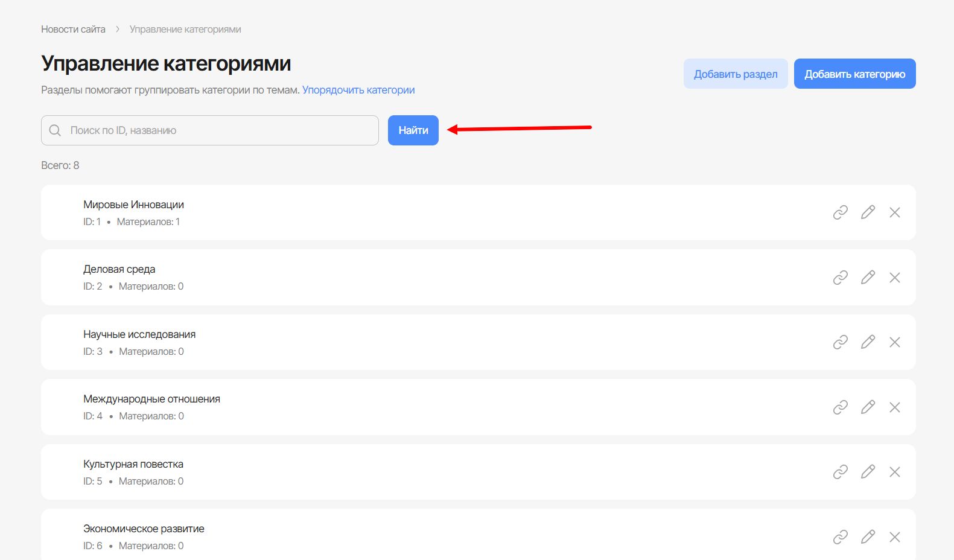Focus the search by ID field
The height and width of the screenshot is (560, 954).
[x=217, y=130]
